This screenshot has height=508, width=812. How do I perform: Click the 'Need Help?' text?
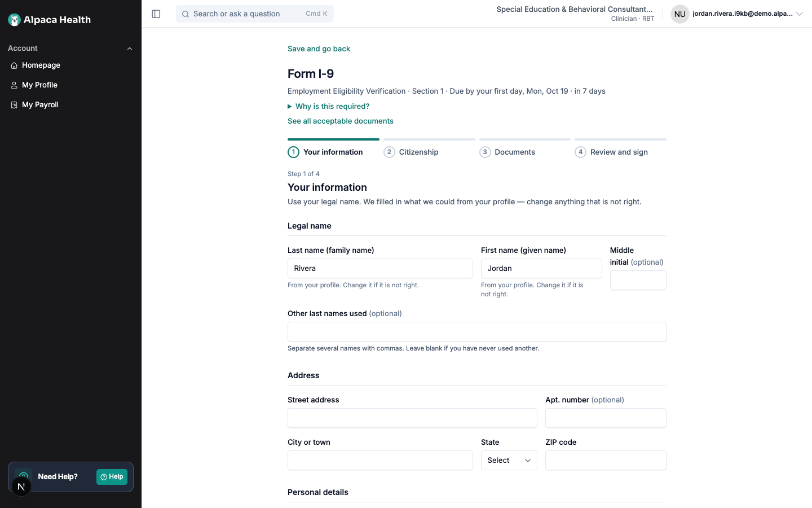point(58,477)
